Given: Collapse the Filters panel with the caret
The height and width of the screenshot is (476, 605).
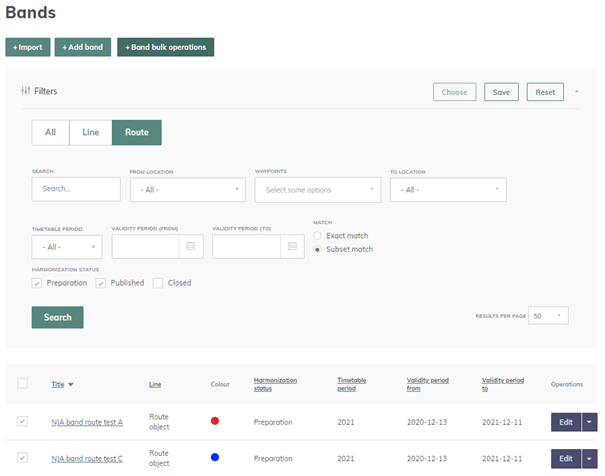Looking at the screenshot, I should pos(577,92).
